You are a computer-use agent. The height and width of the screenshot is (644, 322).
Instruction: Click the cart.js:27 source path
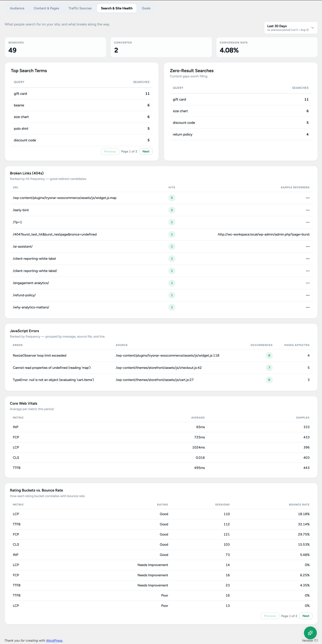tap(155, 380)
